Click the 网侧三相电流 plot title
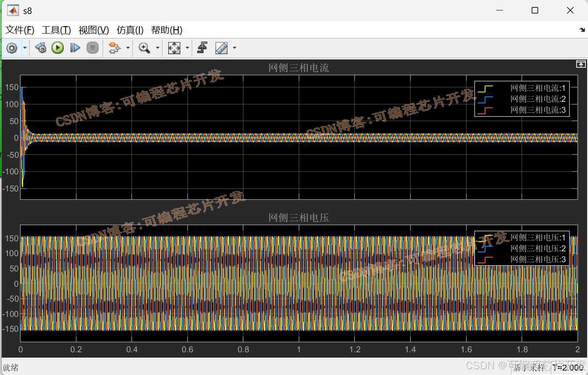 pos(299,68)
